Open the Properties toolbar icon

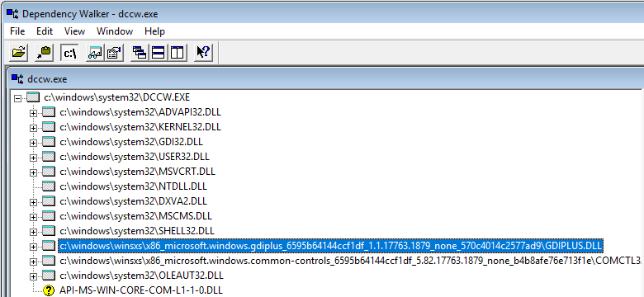coord(113,53)
